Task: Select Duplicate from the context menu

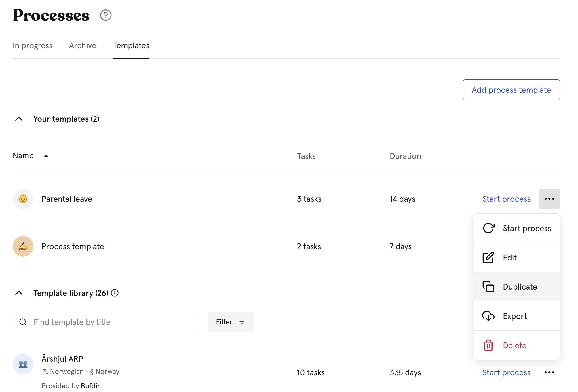Action: pyautogui.click(x=517, y=287)
